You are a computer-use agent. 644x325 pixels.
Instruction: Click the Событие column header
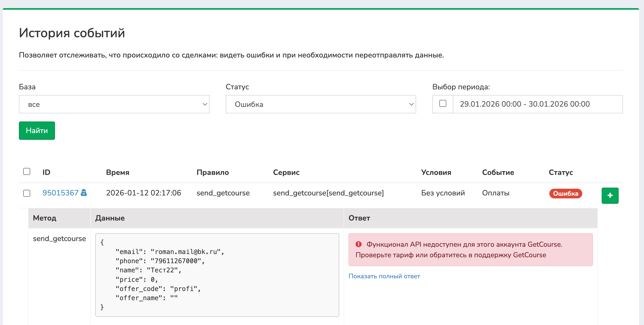point(498,172)
